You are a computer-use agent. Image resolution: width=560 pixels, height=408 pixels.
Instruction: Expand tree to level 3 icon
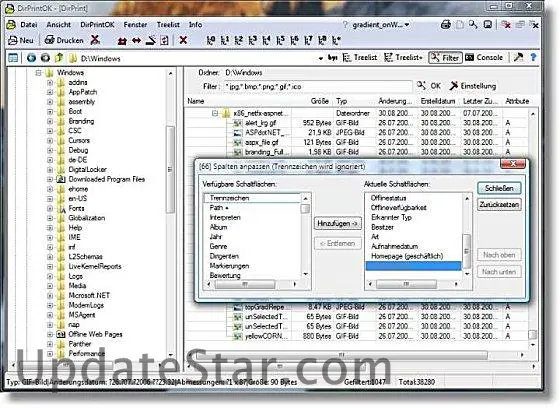pos(252,40)
